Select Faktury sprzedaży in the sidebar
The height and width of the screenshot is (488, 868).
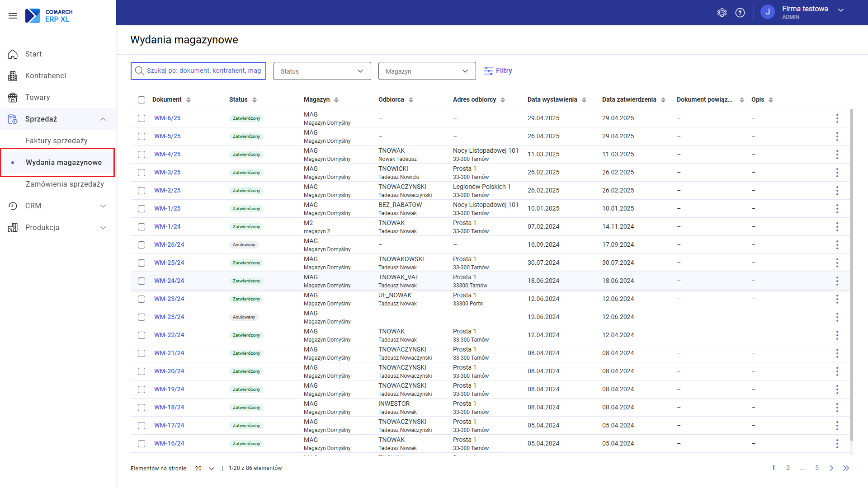click(x=57, y=141)
